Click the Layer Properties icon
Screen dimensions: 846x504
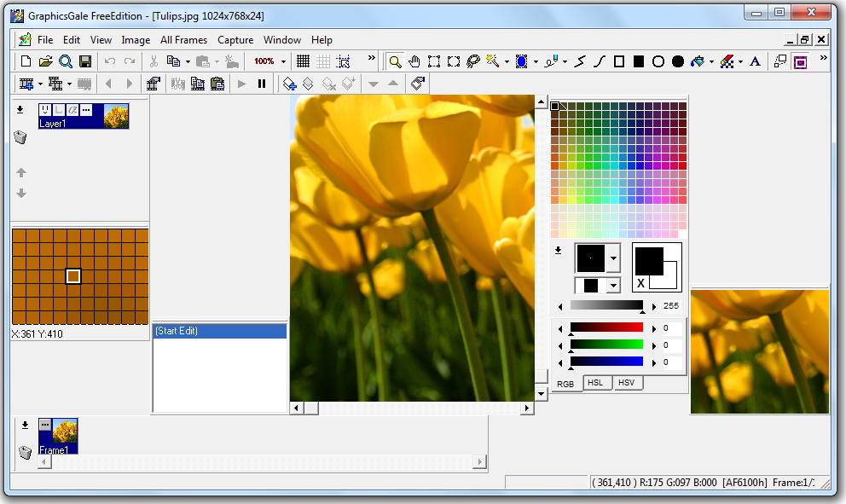point(418,84)
